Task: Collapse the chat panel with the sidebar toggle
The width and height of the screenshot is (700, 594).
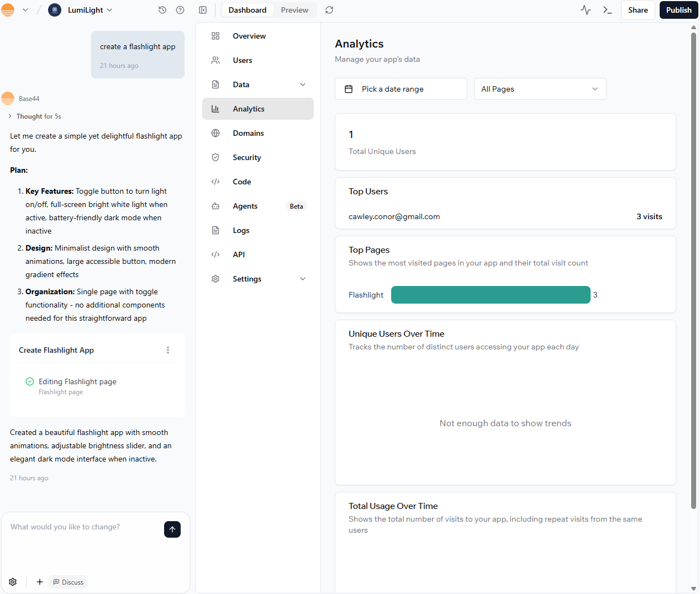Action: (203, 9)
